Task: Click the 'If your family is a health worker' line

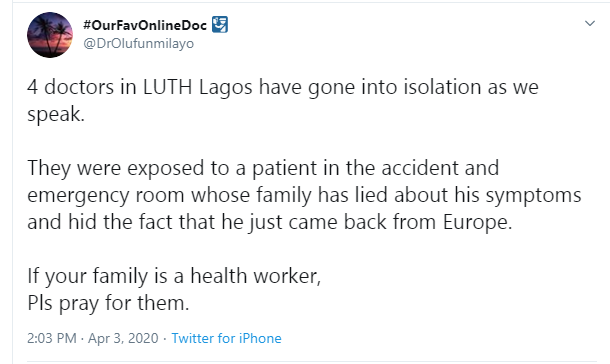Action: (174, 276)
